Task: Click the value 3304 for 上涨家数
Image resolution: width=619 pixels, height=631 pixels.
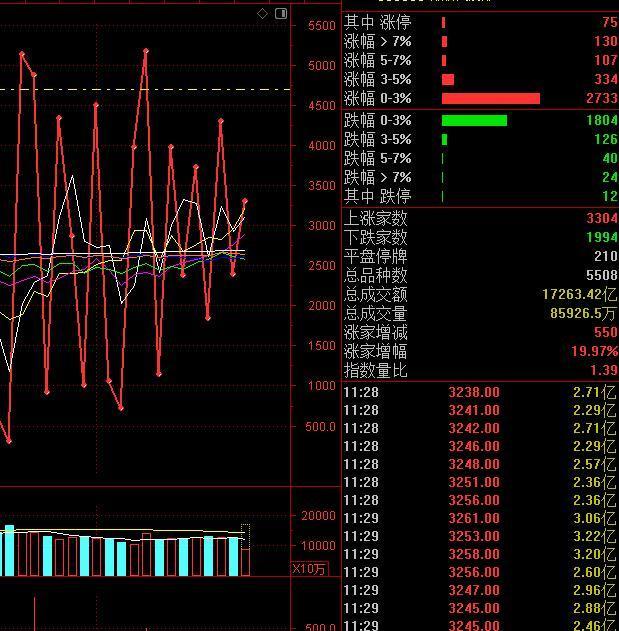Action: click(x=601, y=218)
